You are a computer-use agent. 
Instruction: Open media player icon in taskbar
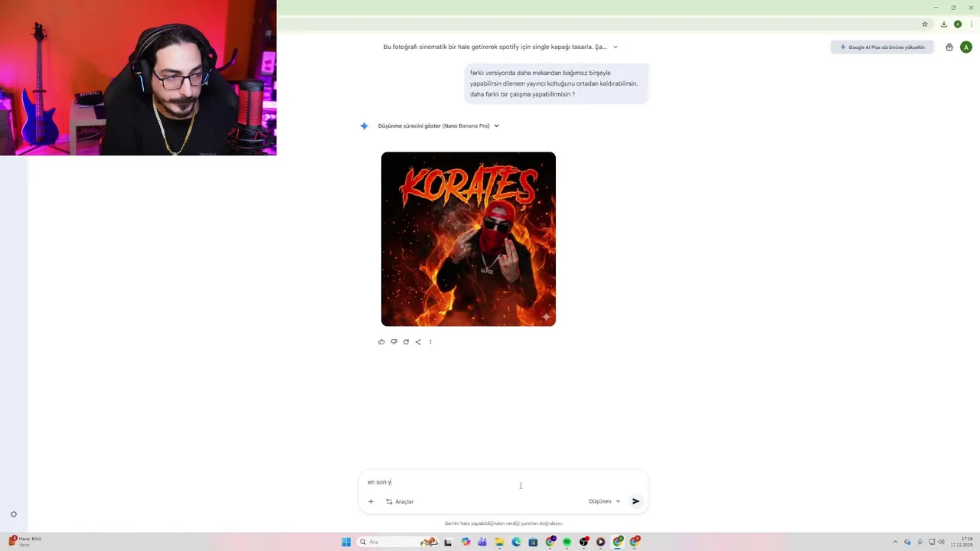(x=601, y=542)
